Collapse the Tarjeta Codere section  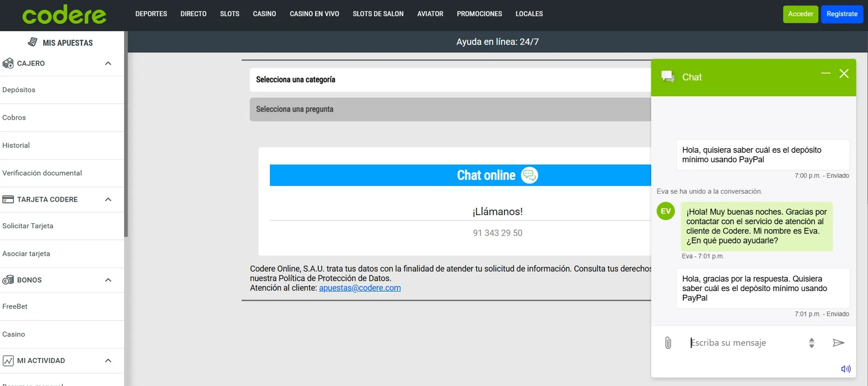pyautogui.click(x=108, y=199)
